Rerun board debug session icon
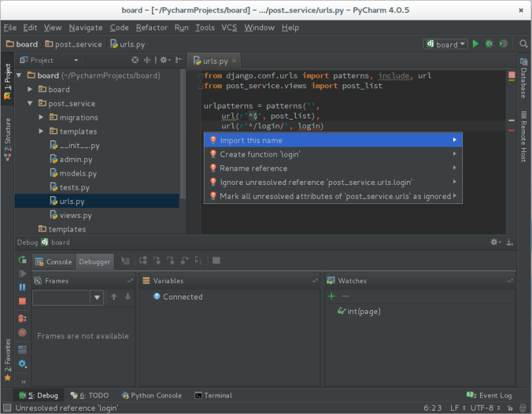This screenshot has width=532, height=414. point(22,260)
